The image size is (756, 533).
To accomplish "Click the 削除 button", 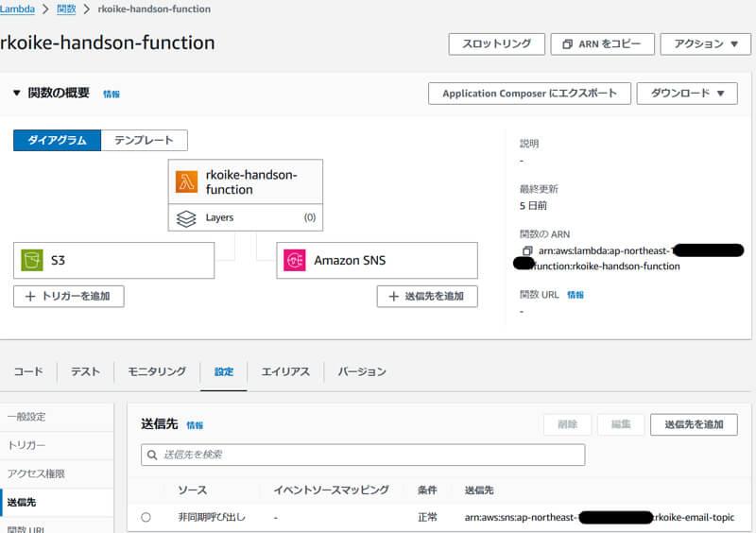I will tap(568, 424).
